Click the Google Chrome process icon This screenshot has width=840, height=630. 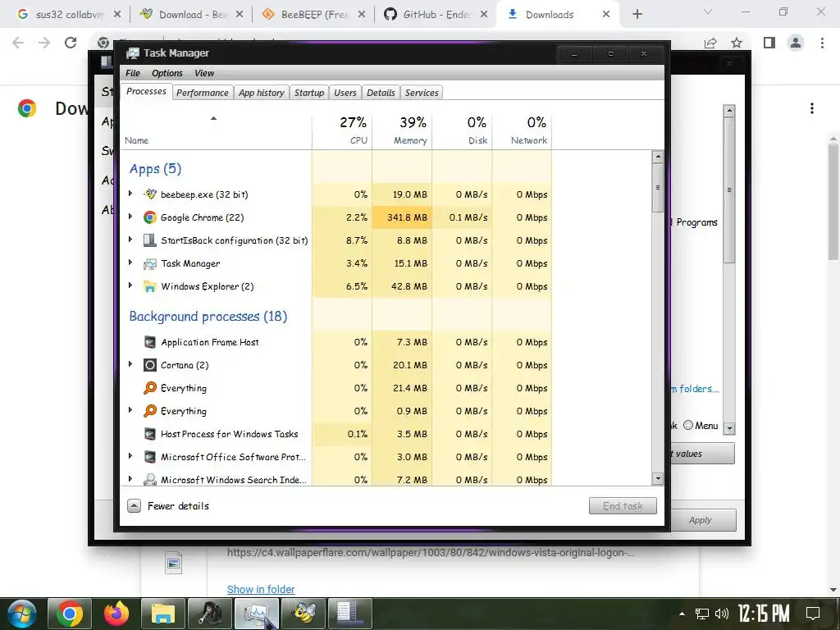tap(150, 217)
